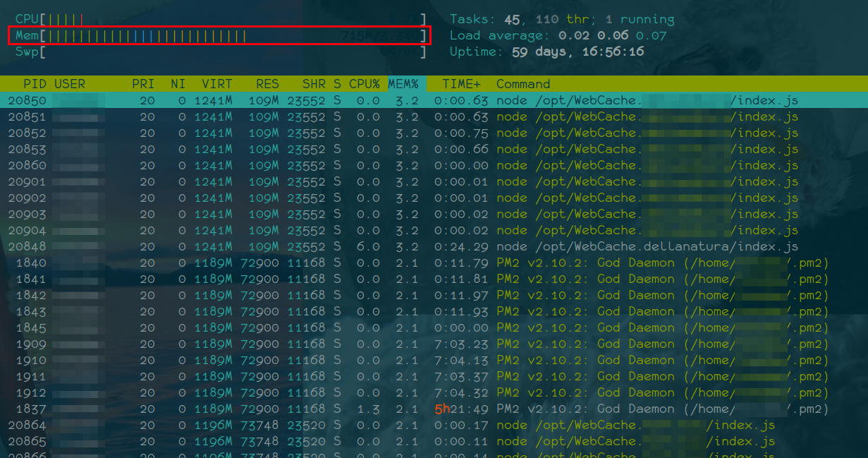Select the MEM% sort column header
The width and height of the screenshot is (868, 458).
(x=403, y=83)
